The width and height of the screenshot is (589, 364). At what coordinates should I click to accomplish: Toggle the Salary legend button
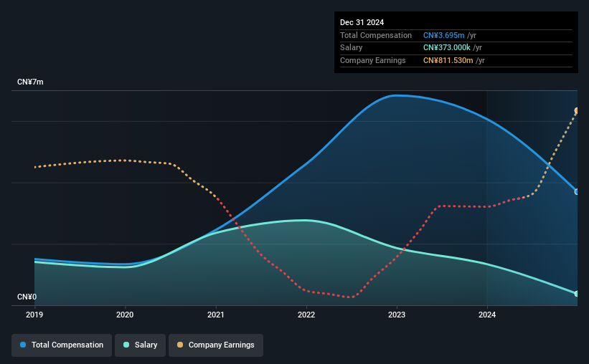tap(140, 345)
